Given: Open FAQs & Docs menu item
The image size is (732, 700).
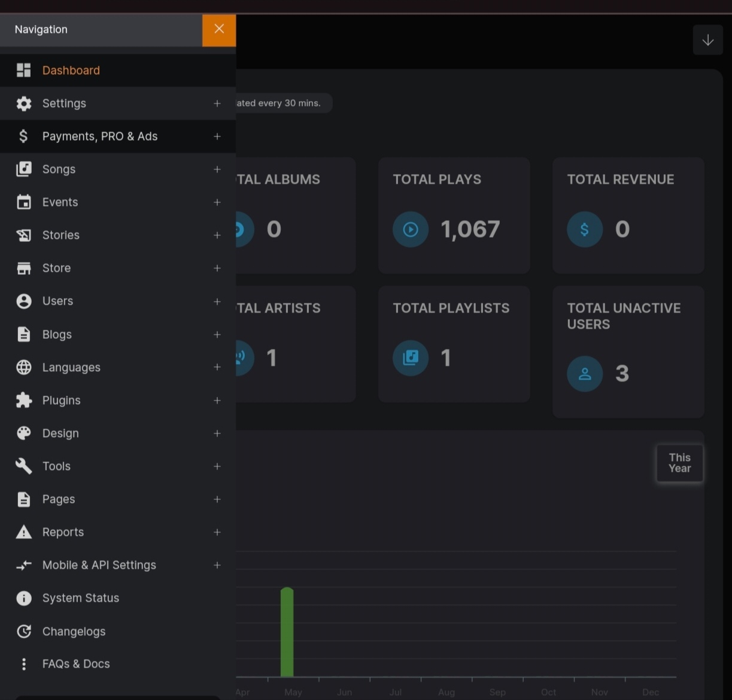Looking at the screenshot, I should pos(75,663).
